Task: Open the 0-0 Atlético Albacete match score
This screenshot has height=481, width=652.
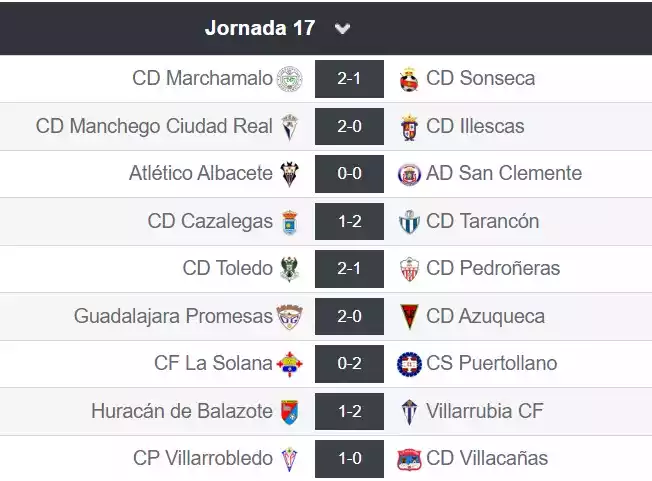Action: tap(349, 174)
